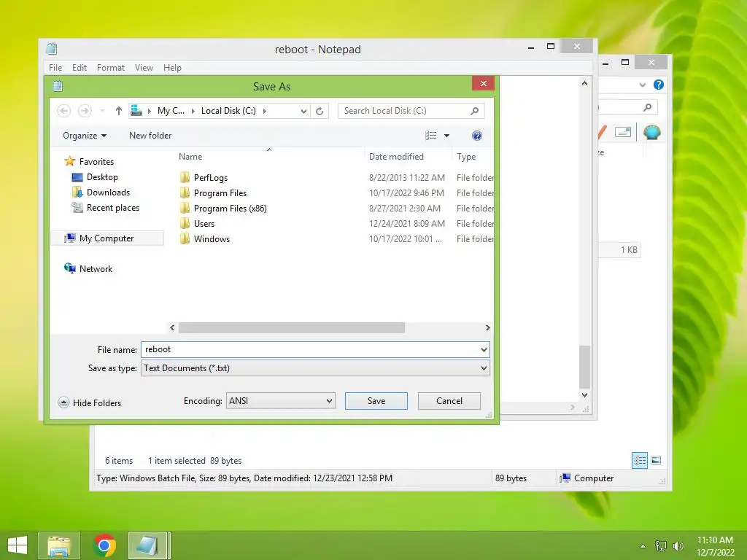This screenshot has height=560, width=747.
Task: Open network status in system tray
Action: click(660, 545)
